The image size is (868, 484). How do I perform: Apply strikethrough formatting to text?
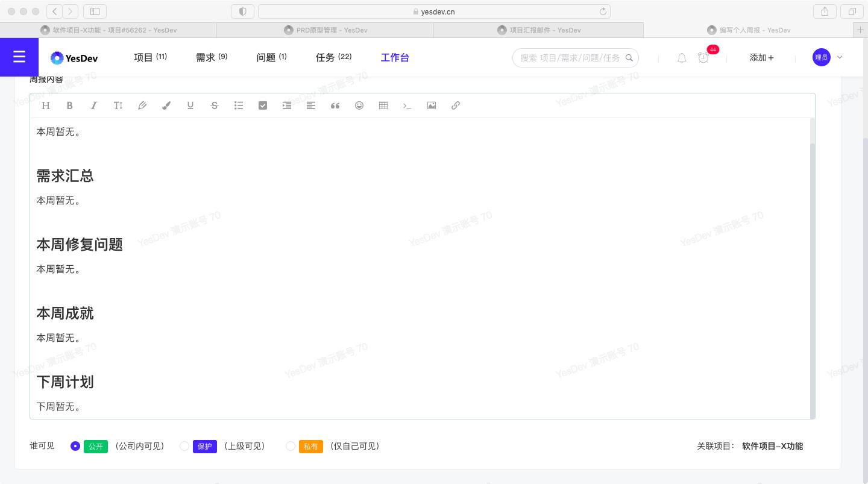(215, 105)
